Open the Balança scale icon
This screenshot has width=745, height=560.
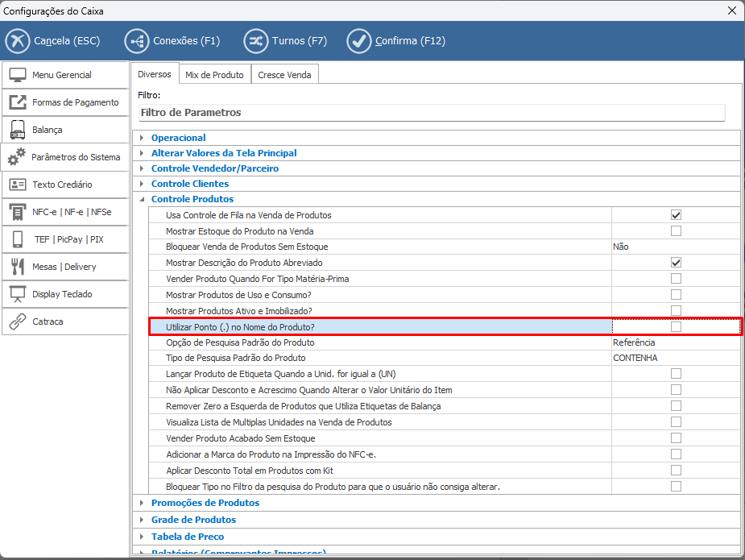(x=18, y=130)
